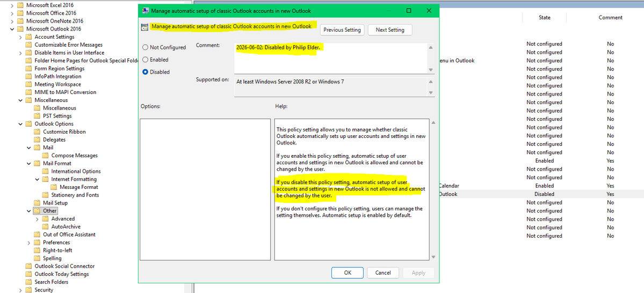Click the Next Setting button

tap(390, 30)
